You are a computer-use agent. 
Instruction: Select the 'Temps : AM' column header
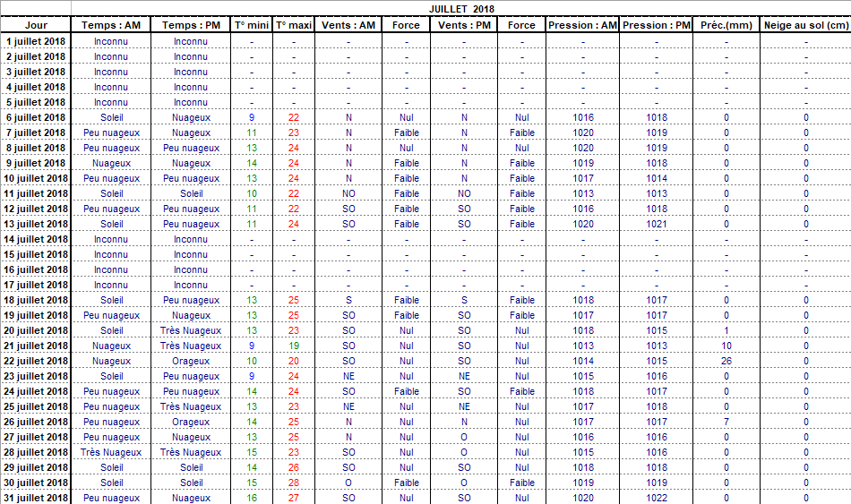tap(111, 25)
